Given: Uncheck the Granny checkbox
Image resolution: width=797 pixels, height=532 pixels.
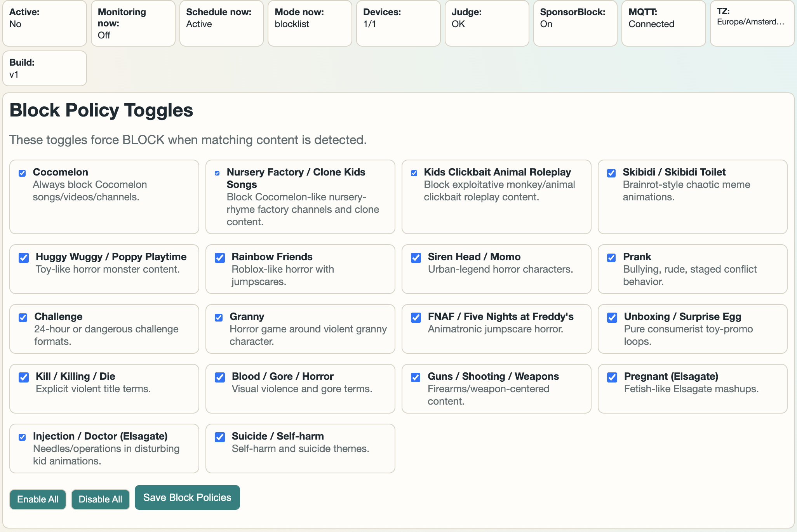Looking at the screenshot, I should (x=219, y=318).
